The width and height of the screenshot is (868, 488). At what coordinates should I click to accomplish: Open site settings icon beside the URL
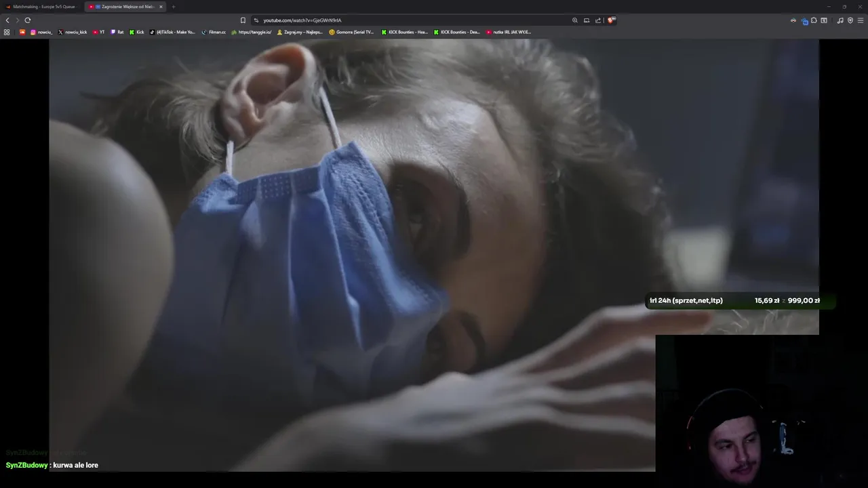(256, 20)
